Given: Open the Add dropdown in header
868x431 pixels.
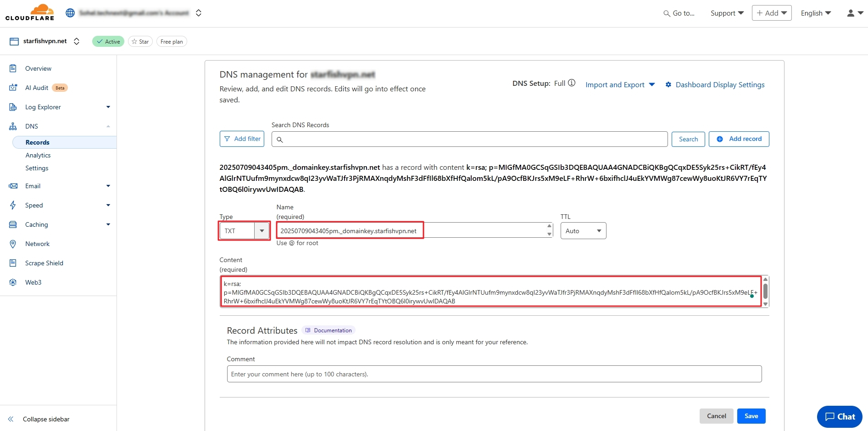Looking at the screenshot, I should click(x=772, y=13).
